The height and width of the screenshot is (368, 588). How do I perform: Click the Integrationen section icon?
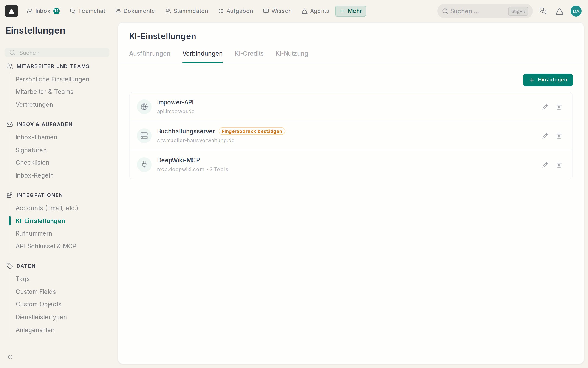tap(9, 195)
